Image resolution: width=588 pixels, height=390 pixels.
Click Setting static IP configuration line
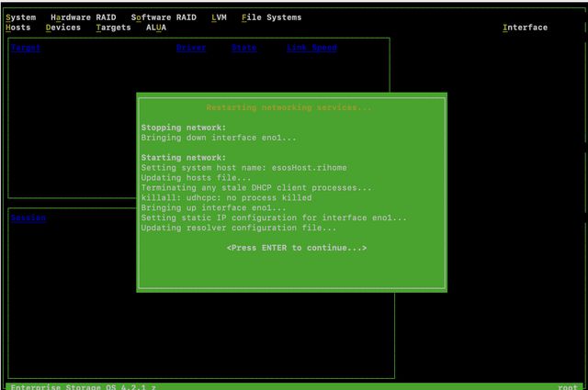pyautogui.click(x=274, y=217)
